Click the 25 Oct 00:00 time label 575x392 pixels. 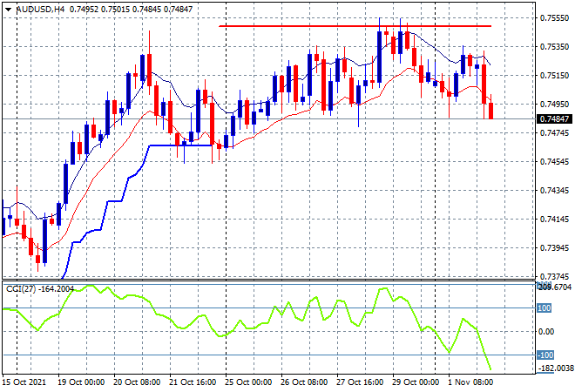pyautogui.click(x=248, y=382)
